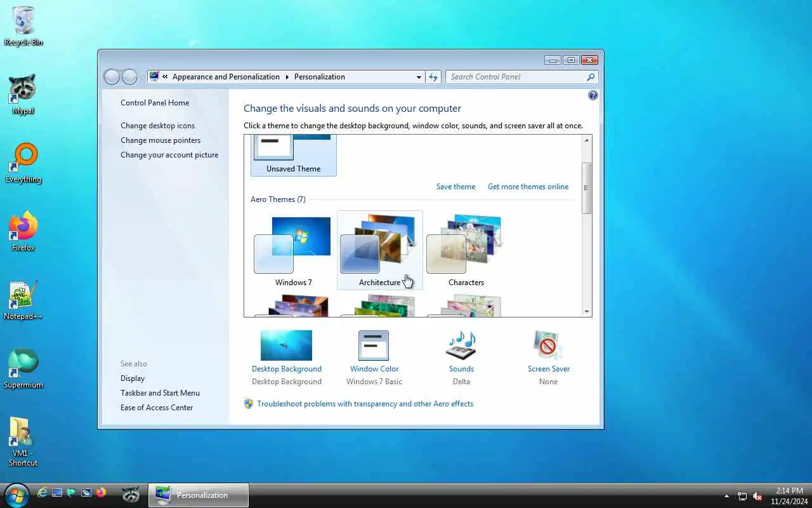
Task: Open the Window Color icon
Action: pyautogui.click(x=374, y=345)
